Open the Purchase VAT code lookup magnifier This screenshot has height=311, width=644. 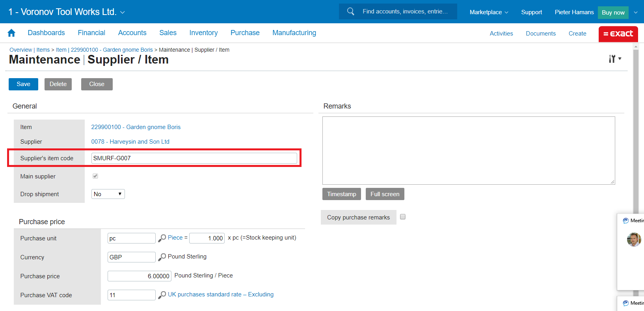coord(162,295)
